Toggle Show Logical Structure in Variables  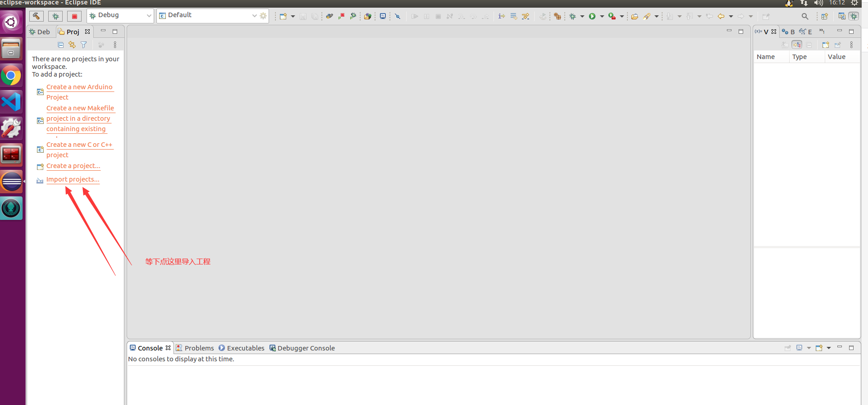tap(797, 45)
